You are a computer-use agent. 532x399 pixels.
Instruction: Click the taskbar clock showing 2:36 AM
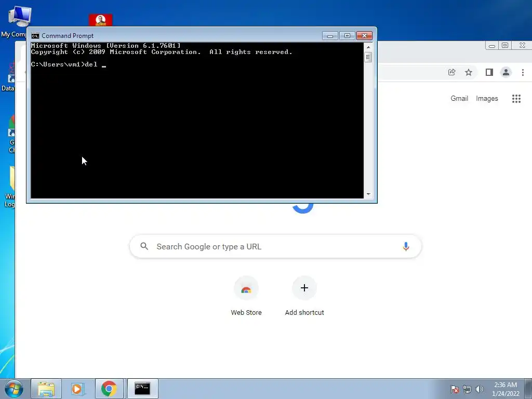506,389
